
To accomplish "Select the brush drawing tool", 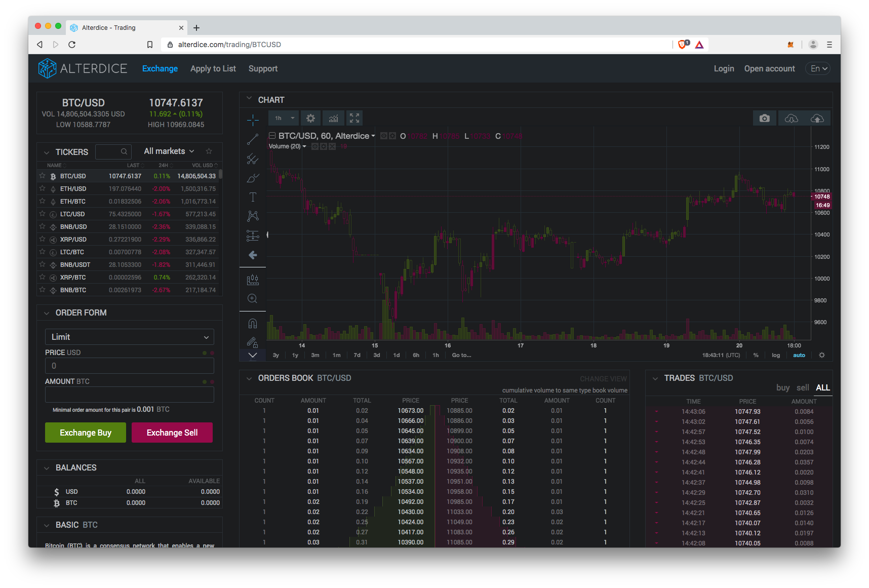I will click(253, 178).
